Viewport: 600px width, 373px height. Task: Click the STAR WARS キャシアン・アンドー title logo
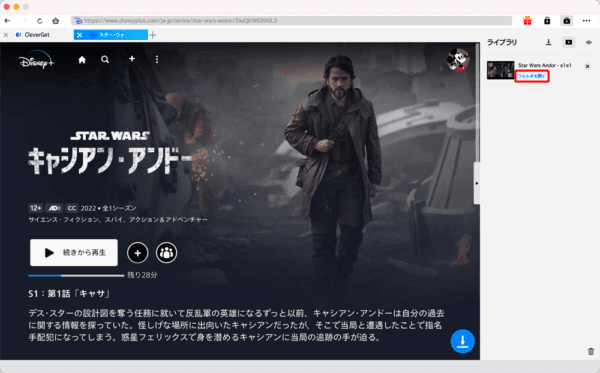110,153
